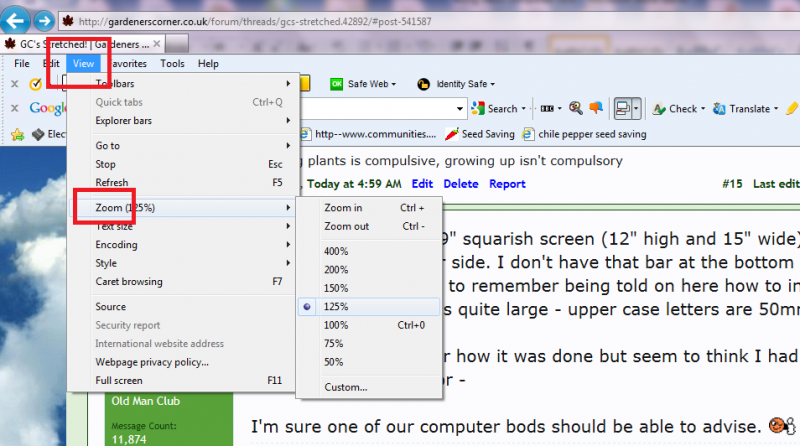Click the URL address bar
The height and width of the screenshot is (446, 800).
tap(400, 21)
